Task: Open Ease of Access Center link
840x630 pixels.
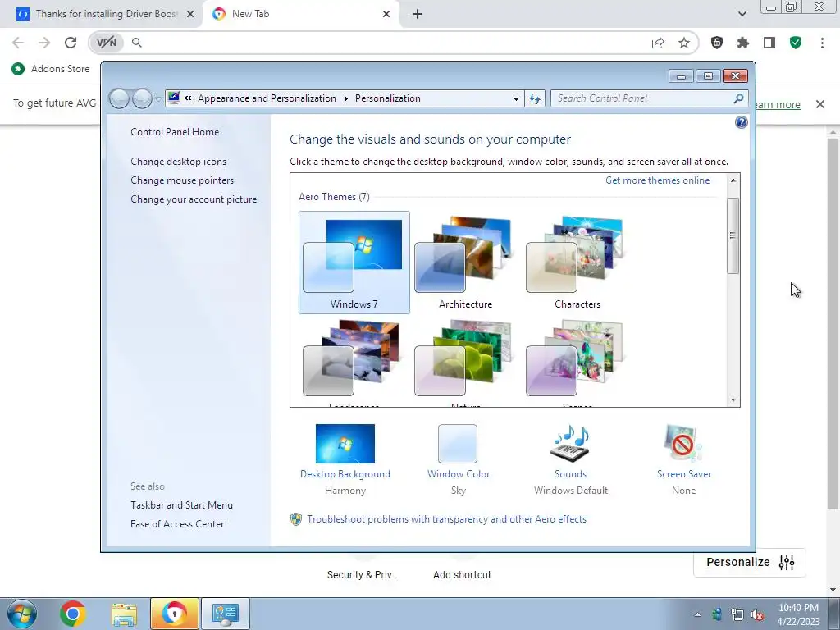Action: point(177,524)
